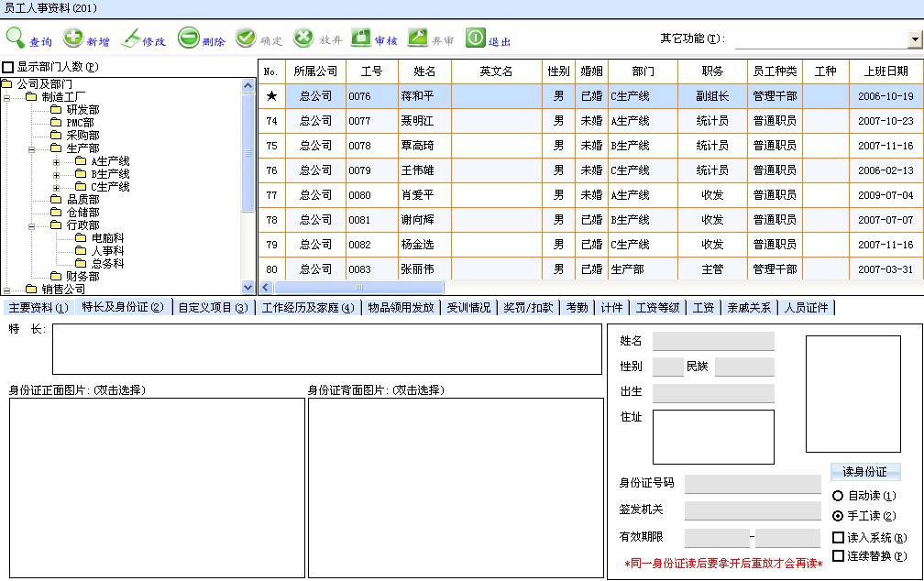This screenshot has height=581, width=924.
Task: Click the 销售公司 folder icon
Action: click(x=31, y=289)
